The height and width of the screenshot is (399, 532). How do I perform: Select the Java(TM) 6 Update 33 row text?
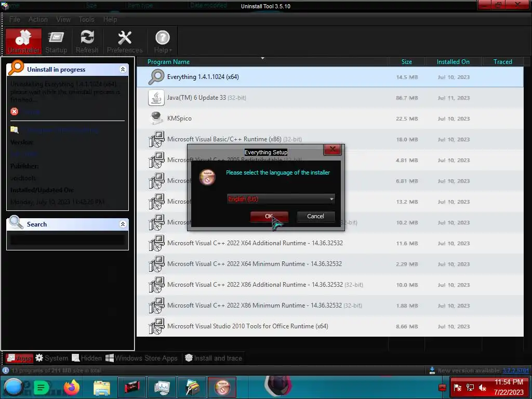[207, 98]
